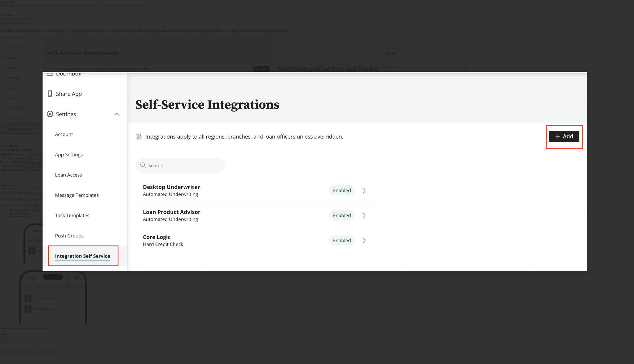Click the Hard Credit Check subtitle
634x364 pixels.
tap(163, 245)
